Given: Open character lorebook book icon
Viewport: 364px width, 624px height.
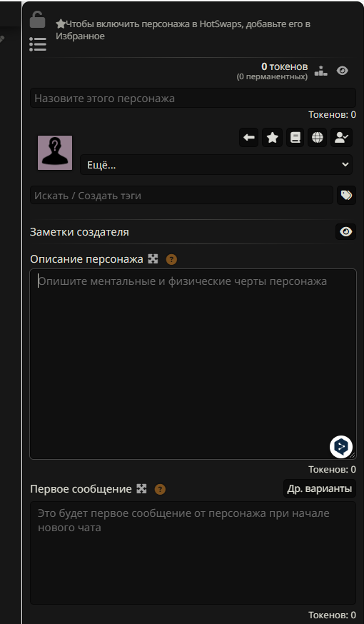Looking at the screenshot, I should pyautogui.click(x=295, y=138).
